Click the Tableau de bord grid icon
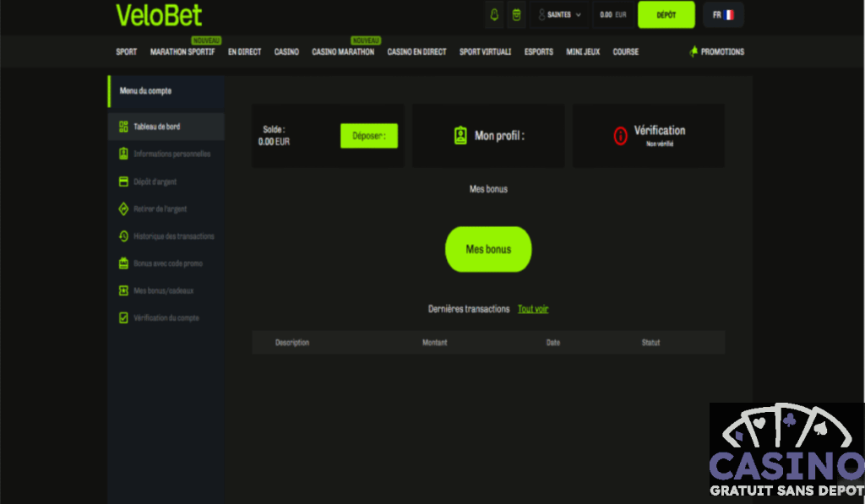 click(x=123, y=127)
